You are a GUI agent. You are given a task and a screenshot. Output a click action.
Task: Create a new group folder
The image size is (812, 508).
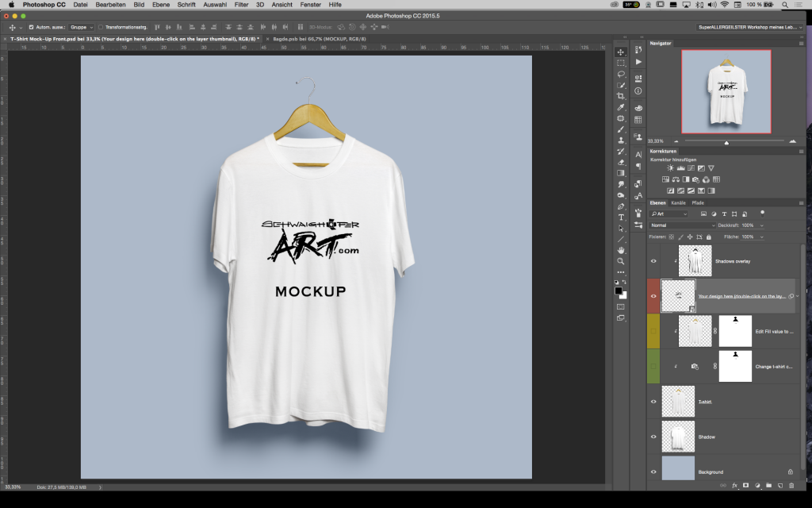768,486
